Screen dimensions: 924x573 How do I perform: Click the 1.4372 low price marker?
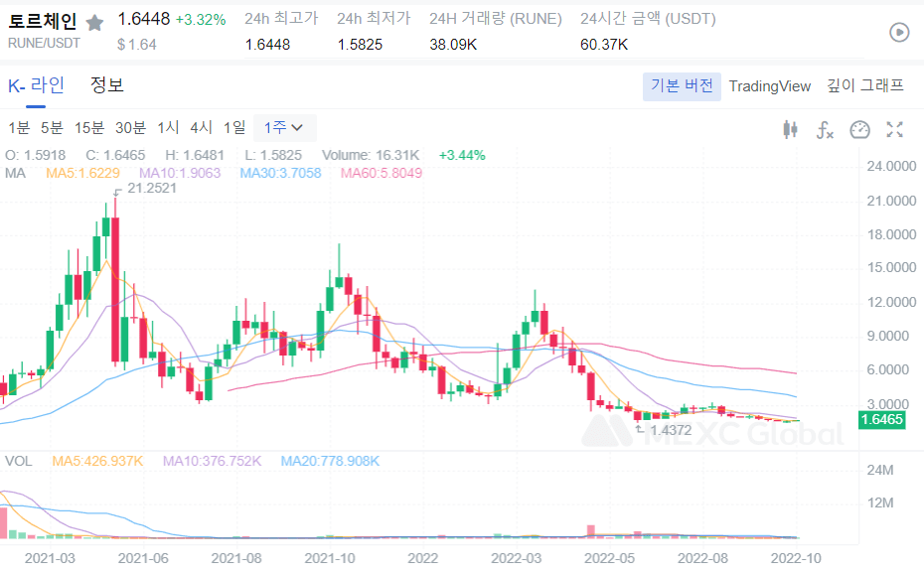pos(671,430)
